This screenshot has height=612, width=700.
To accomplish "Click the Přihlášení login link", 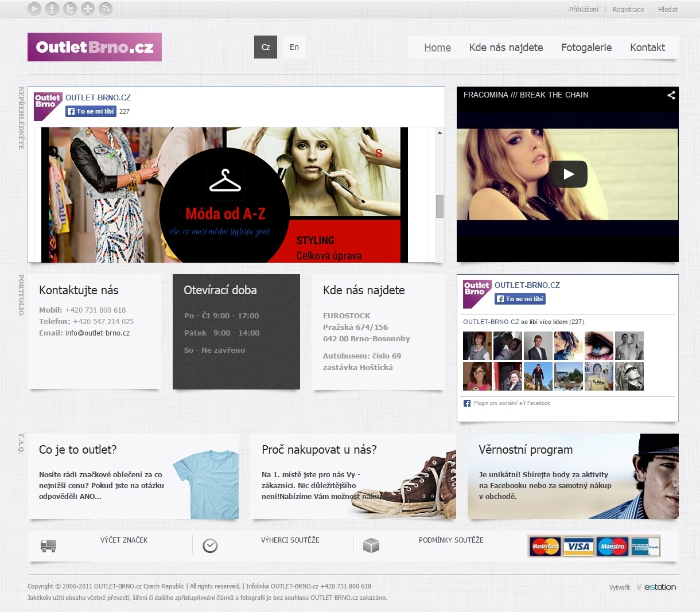I will [x=584, y=9].
